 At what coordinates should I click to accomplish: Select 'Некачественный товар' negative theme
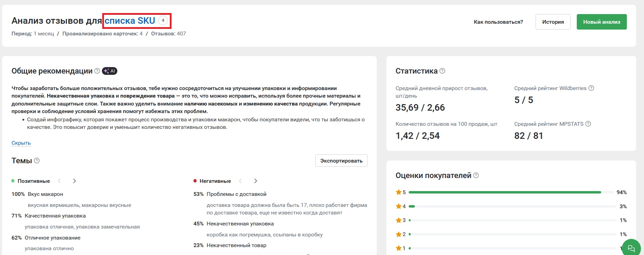pos(236,245)
